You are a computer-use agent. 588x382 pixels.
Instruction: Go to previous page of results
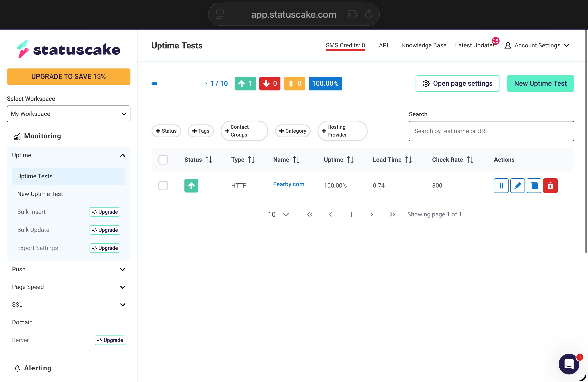[331, 214]
